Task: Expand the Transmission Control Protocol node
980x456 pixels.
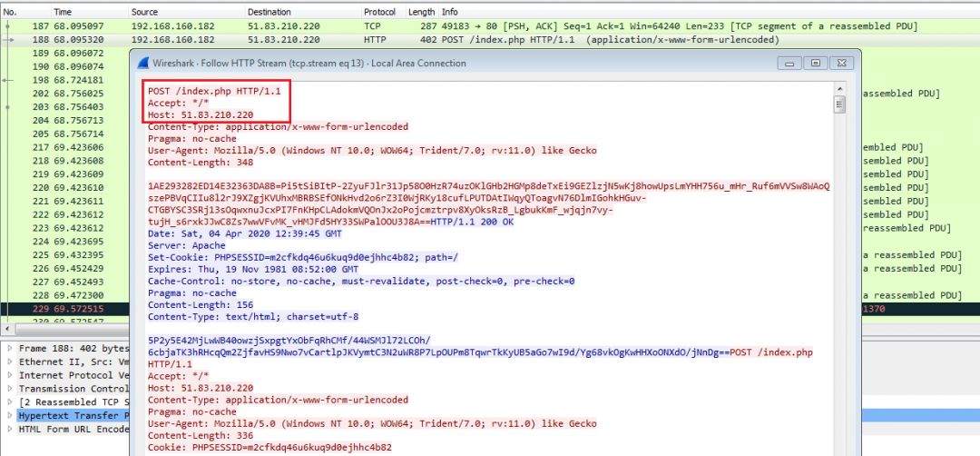Action: pos(10,388)
